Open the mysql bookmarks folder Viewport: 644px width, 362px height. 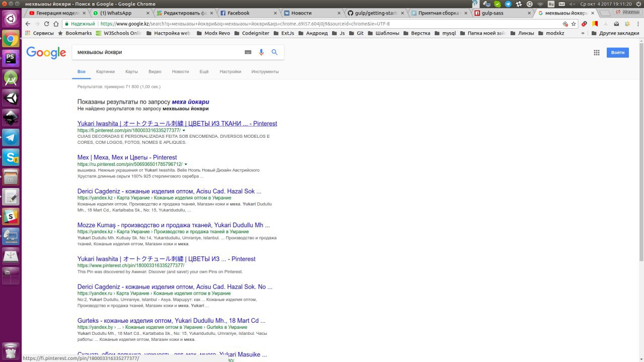445,33
